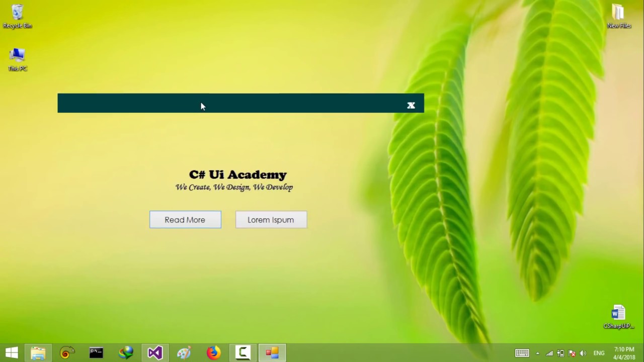
Task: Open the volume speaker tray icon
Action: tap(583, 353)
